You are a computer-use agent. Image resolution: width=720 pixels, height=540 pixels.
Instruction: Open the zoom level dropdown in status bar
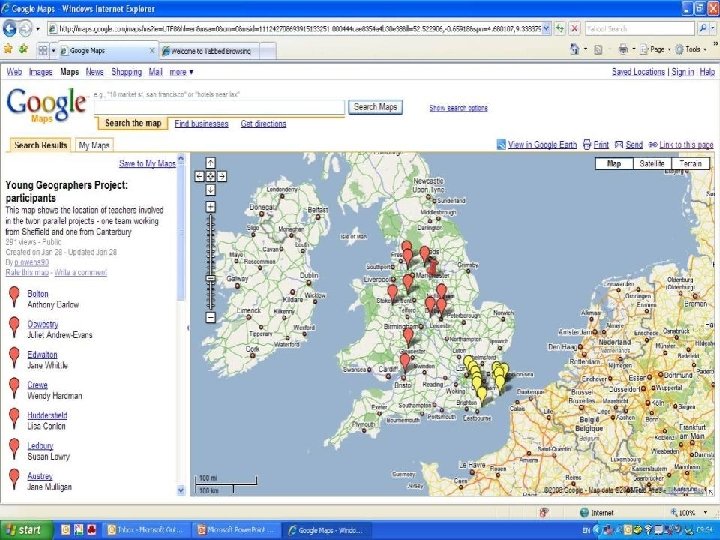[705, 512]
